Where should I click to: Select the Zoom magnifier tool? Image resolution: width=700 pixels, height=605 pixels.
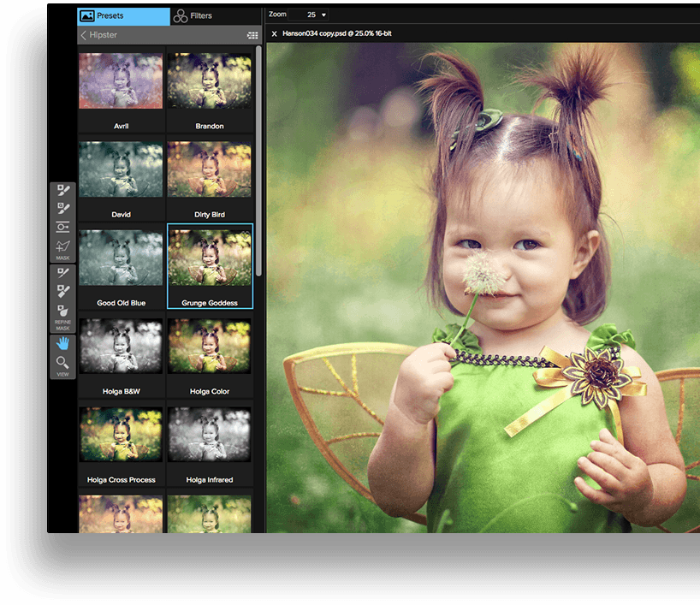62,363
